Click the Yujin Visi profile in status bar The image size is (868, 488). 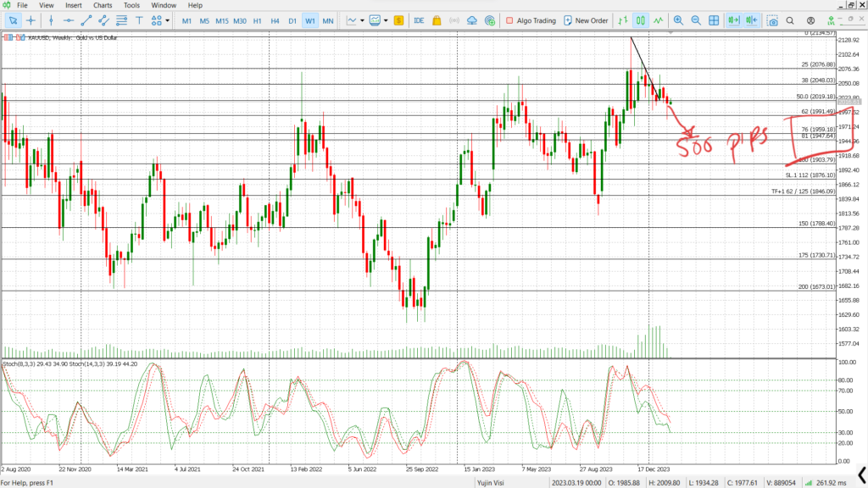[491, 483]
